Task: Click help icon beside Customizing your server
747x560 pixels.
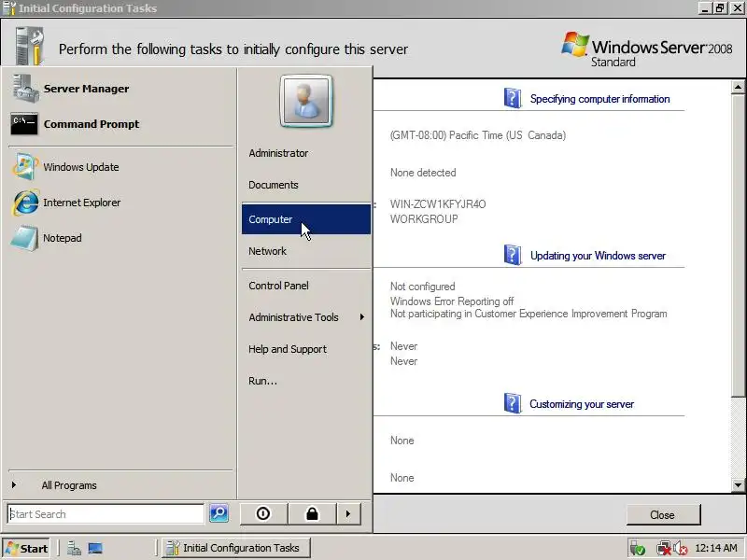Action: tap(512, 403)
